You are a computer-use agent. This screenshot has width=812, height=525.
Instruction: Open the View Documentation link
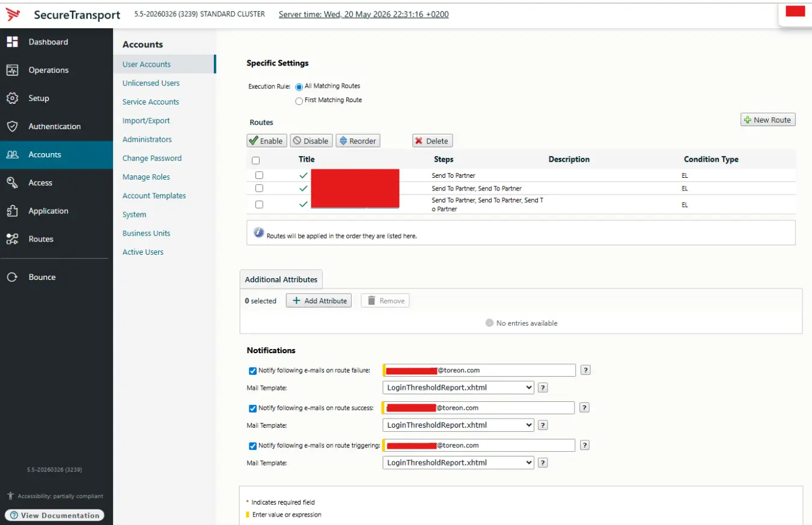(55, 515)
